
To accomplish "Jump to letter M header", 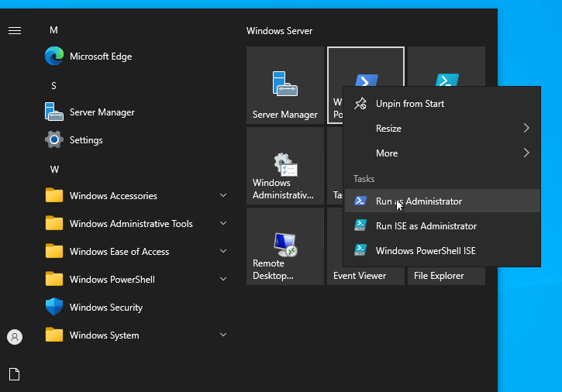I will pos(53,30).
